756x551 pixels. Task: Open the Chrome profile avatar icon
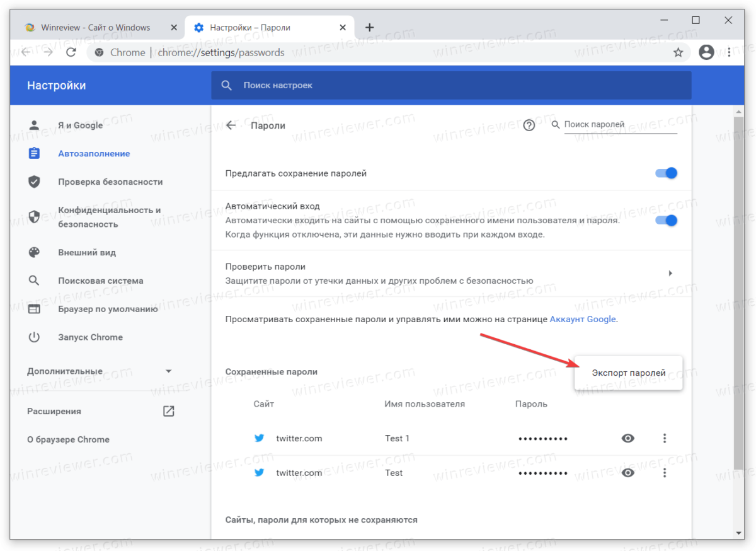click(706, 52)
